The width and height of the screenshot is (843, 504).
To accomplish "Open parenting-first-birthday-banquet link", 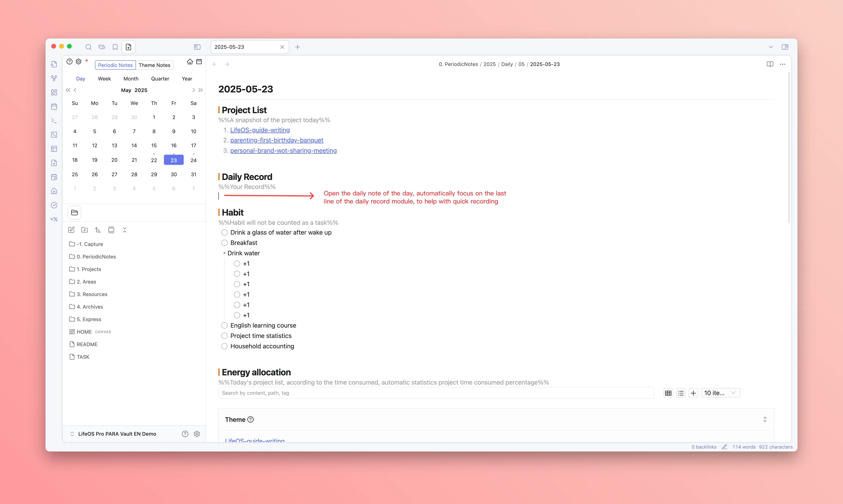I will (277, 140).
